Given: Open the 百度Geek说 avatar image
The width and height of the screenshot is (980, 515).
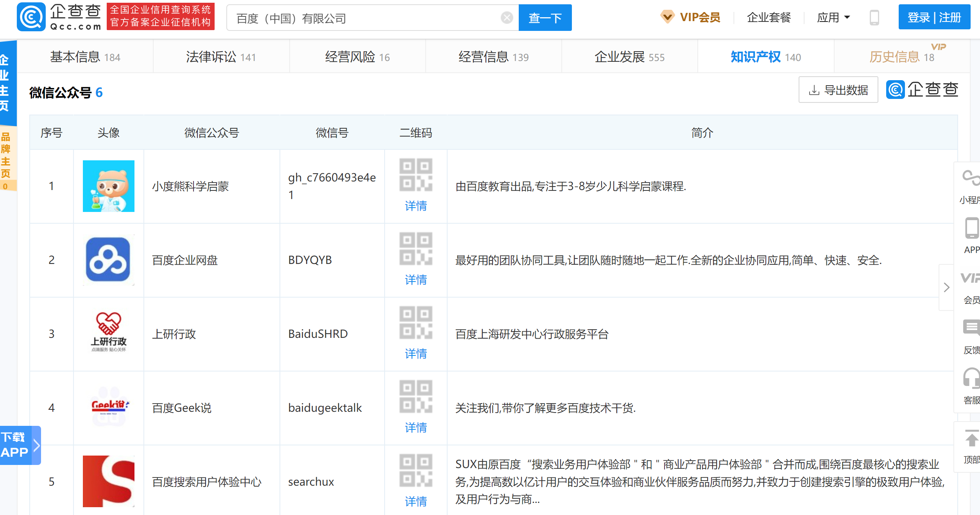Looking at the screenshot, I should click(x=109, y=408).
